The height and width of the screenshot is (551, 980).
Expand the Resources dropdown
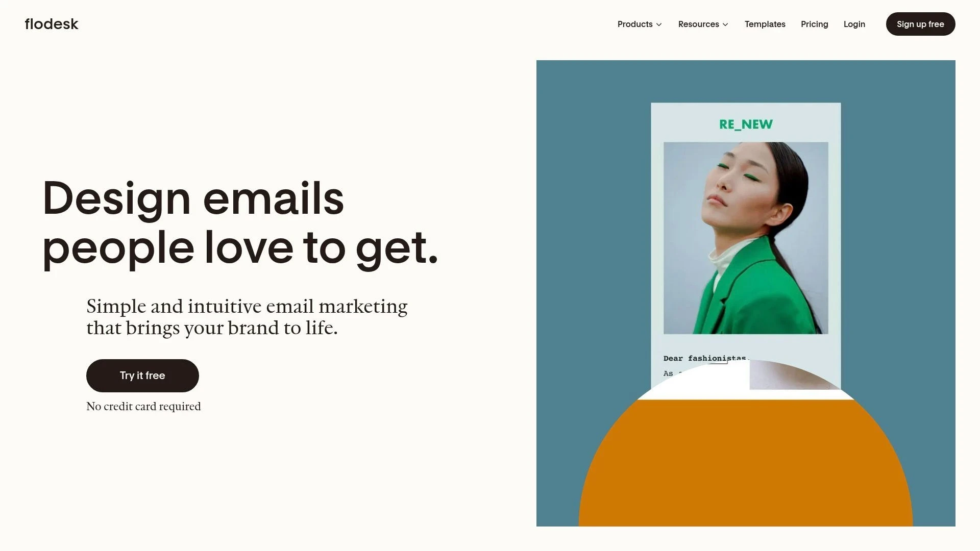703,23
